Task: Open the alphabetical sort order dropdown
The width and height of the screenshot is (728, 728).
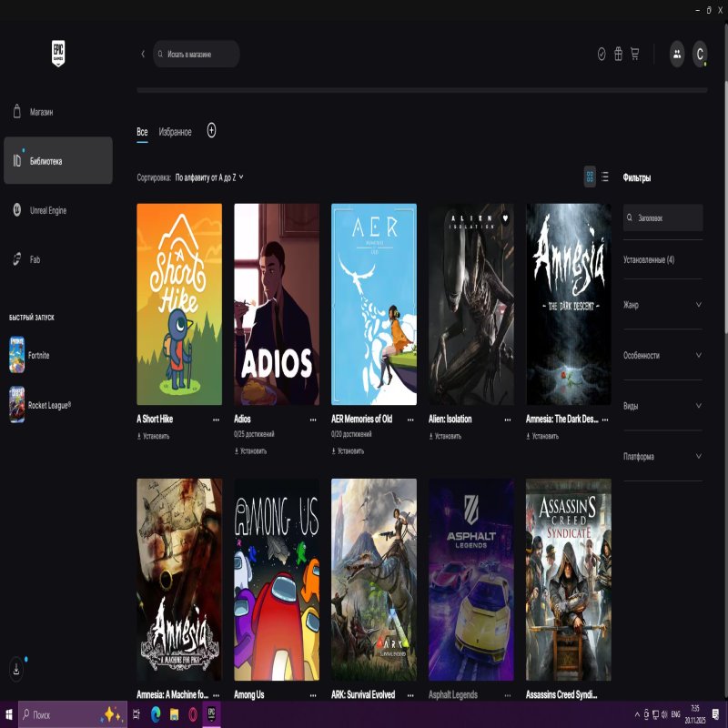Action: coord(209,177)
